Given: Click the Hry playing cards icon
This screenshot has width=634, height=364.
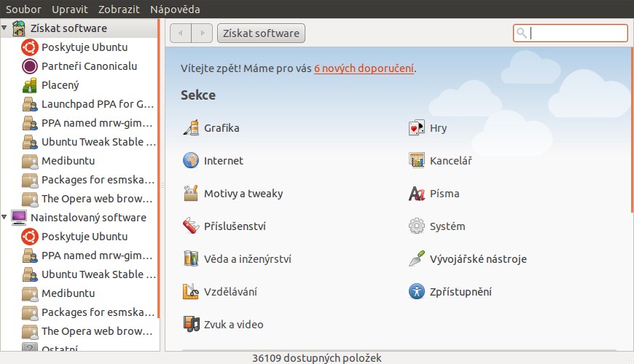Looking at the screenshot, I should point(417,128).
